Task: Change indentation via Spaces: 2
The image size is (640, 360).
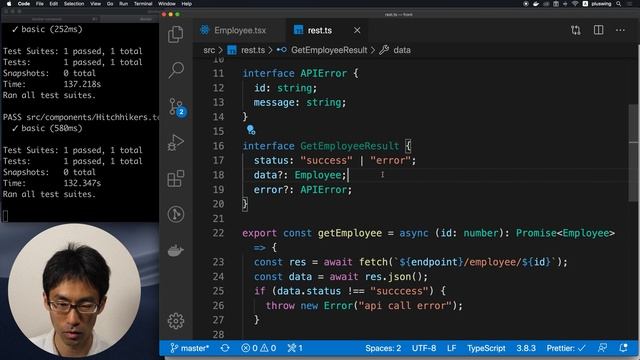Action: pos(383,348)
